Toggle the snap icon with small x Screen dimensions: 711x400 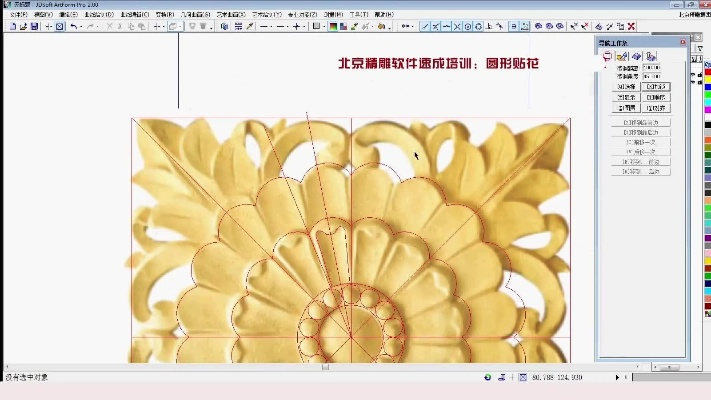pos(435,26)
